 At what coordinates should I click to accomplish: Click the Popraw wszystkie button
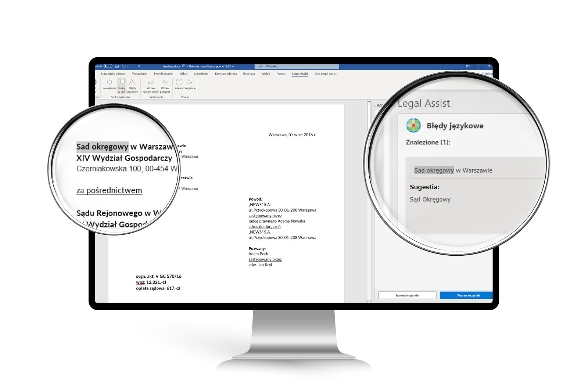coord(466,295)
